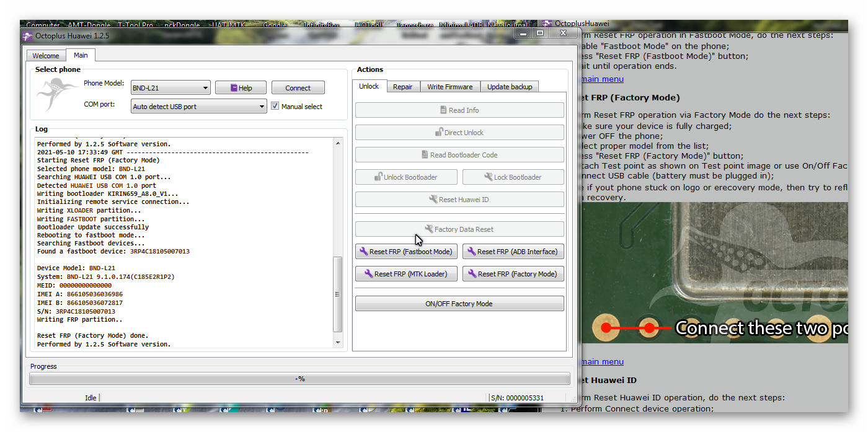The height and width of the screenshot is (432, 868).
Task: Select the Write Firmware tab
Action: pyautogui.click(x=449, y=87)
